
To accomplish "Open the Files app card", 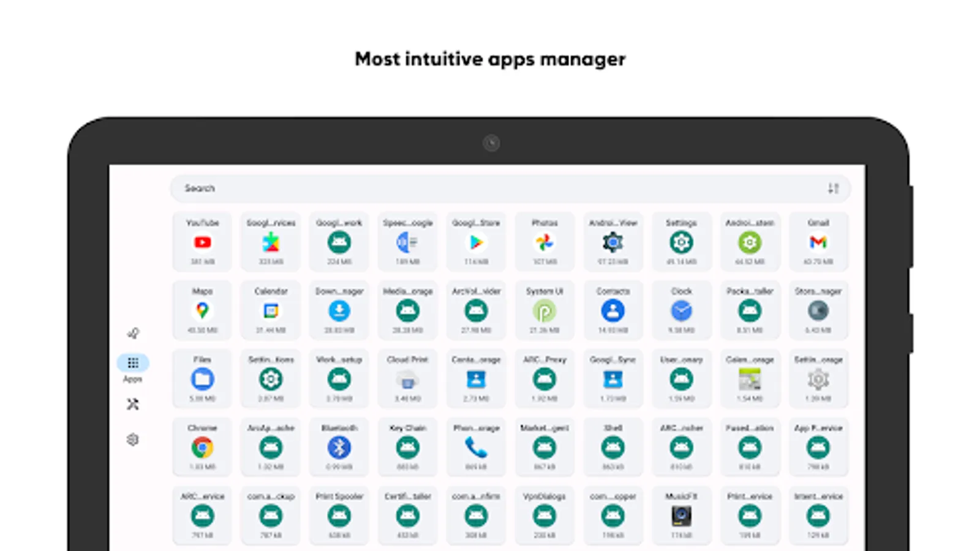I will (202, 379).
